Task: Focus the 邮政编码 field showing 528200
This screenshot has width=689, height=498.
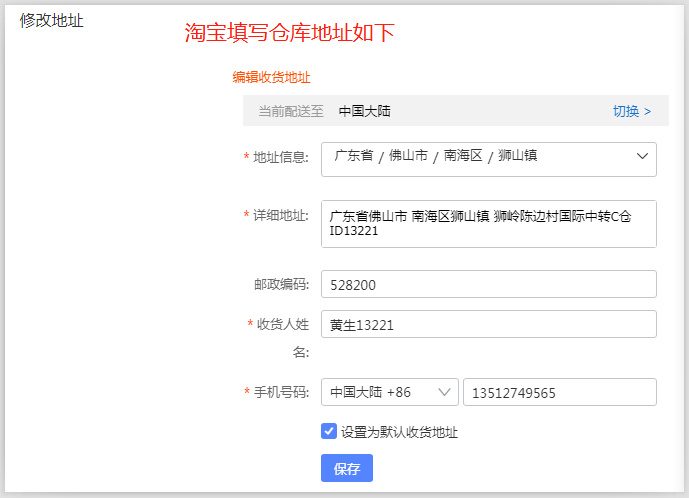Action: [x=489, y=284]
